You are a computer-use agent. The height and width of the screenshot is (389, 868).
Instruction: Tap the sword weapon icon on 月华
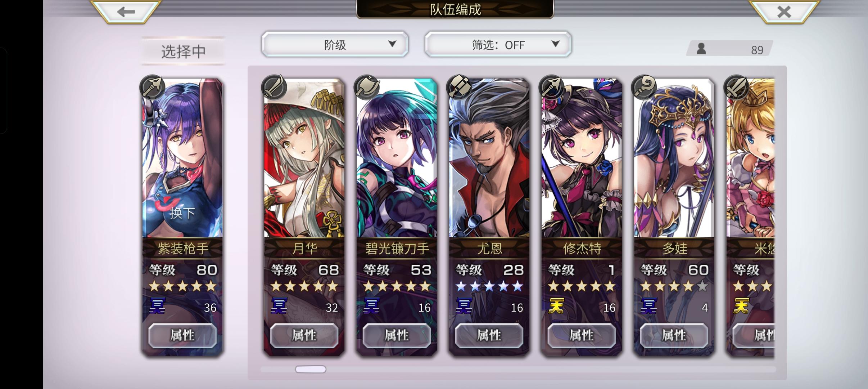pos(274,87)
